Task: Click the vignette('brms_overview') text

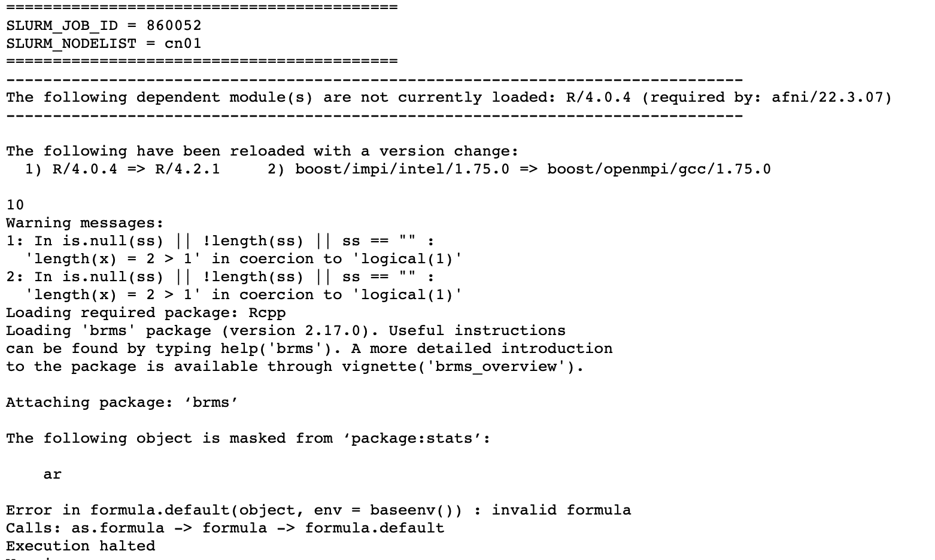Action: [459, 367]
